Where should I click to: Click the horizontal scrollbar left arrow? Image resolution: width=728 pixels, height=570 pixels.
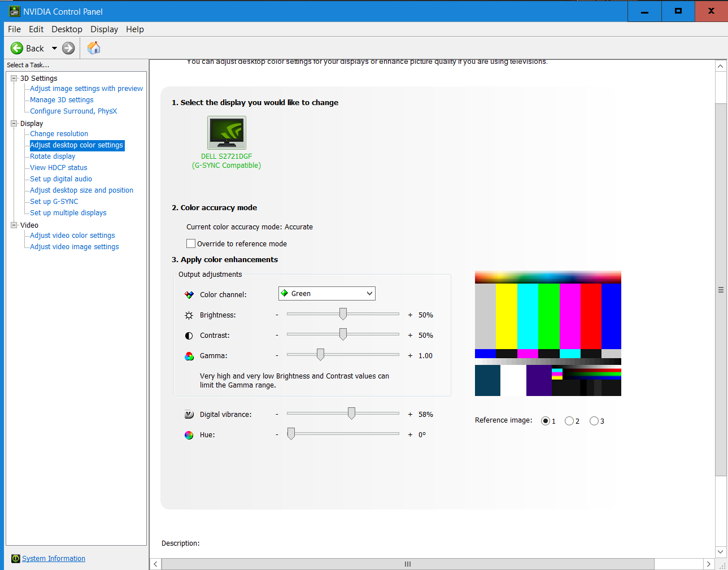point(156,564)
